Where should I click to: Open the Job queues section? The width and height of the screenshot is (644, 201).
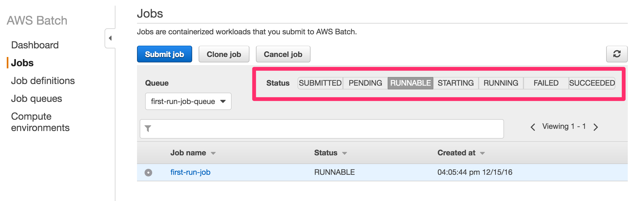pyautogui.click(x=36, y=99)
